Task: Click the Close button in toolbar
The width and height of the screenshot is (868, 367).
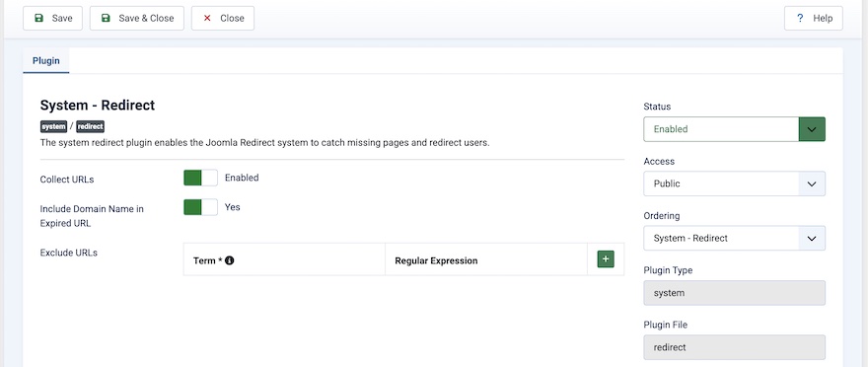Action: pyautogui.click(x=223, y=19)
